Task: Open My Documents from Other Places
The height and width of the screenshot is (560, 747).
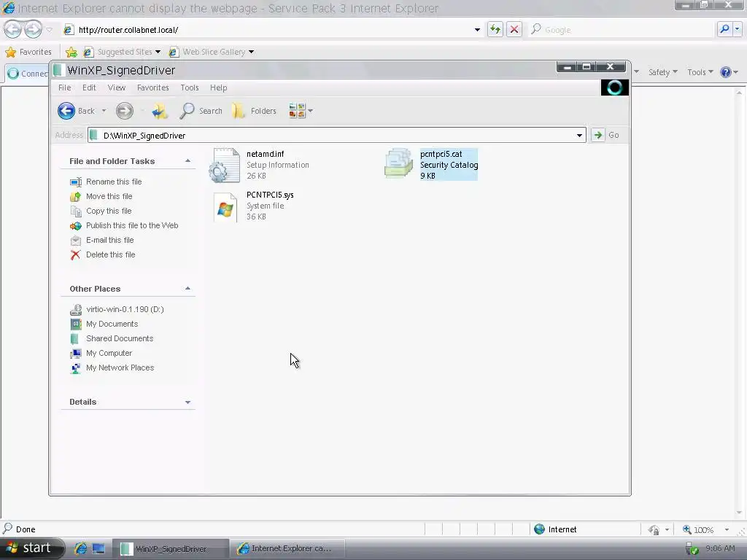Action: (112, 324)
